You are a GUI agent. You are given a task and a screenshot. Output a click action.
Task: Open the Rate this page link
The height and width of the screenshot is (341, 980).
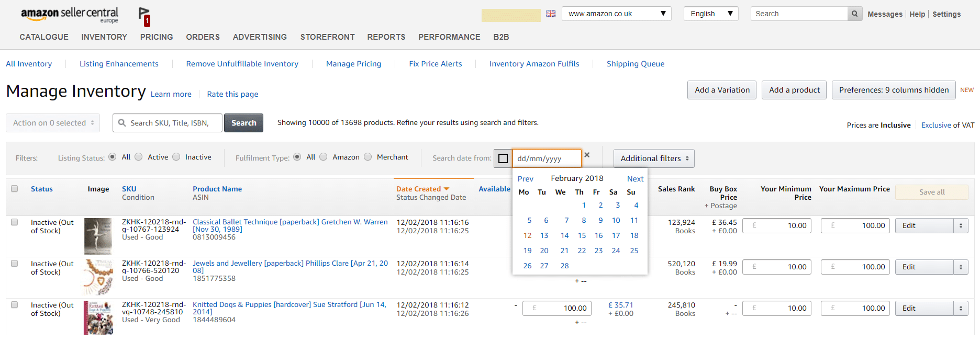tap(232, 94)
